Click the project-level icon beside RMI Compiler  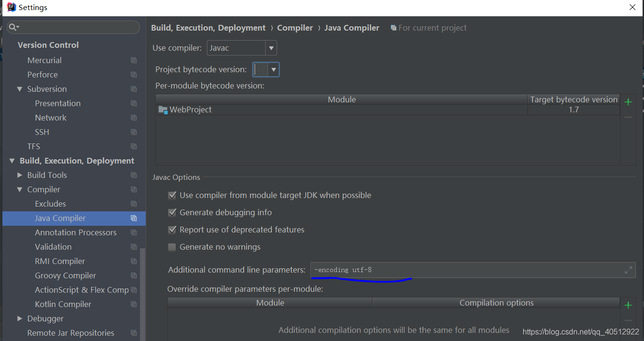pyautogui.click(x=134, y=261)
